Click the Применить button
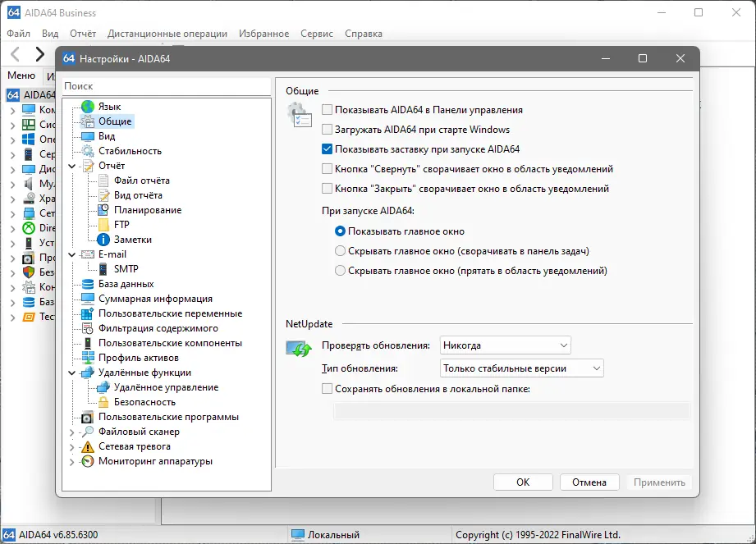Image resolution: width=756 pixels, height=544 pixels. point(659,482)
